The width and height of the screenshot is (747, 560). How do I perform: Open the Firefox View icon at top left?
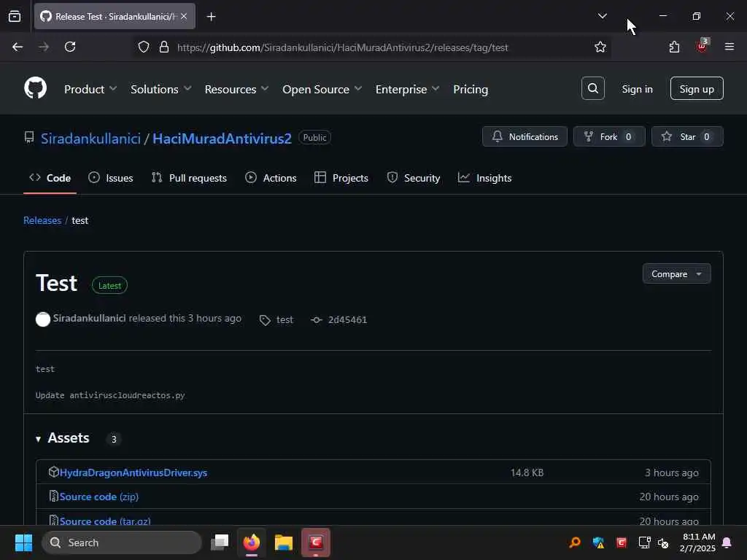[15, 17]
